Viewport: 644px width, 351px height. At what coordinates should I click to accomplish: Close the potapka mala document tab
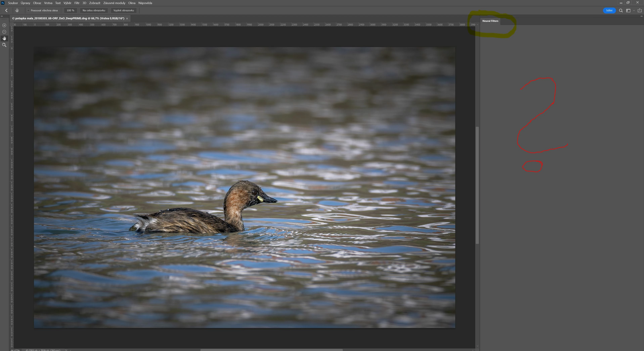click(127, 18)
